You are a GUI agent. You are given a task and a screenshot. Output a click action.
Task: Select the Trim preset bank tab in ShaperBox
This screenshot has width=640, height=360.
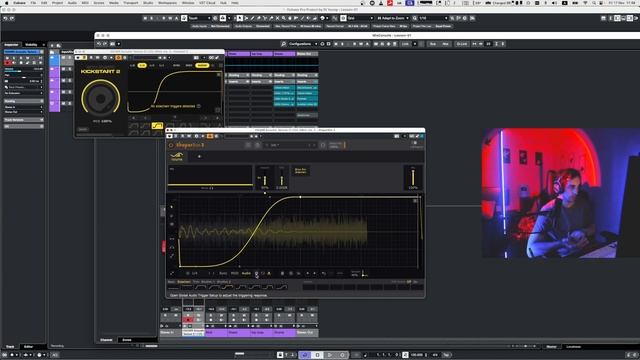[196, 282]
